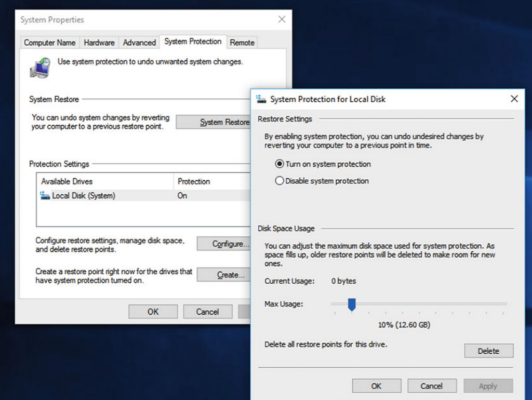Click the Max Usage slider handle
Screen dimensions: 532x400
pyautogui.click(x=352, y=304)
